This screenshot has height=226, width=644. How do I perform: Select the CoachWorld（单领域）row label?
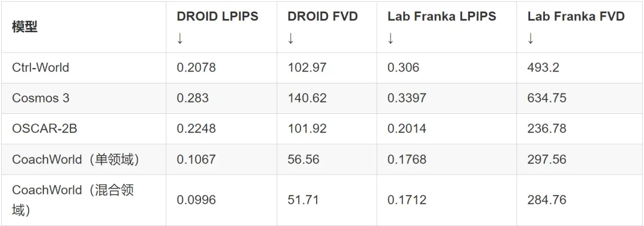coord(76,159)
